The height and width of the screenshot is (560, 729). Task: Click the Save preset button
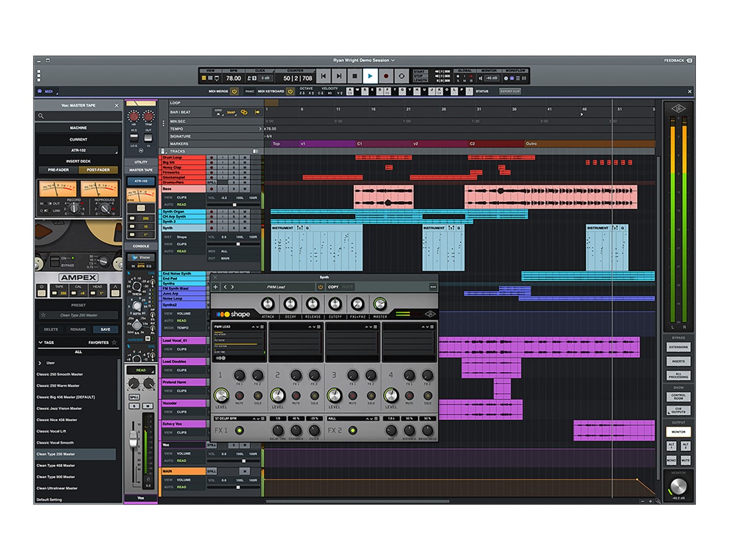point(105,329)
